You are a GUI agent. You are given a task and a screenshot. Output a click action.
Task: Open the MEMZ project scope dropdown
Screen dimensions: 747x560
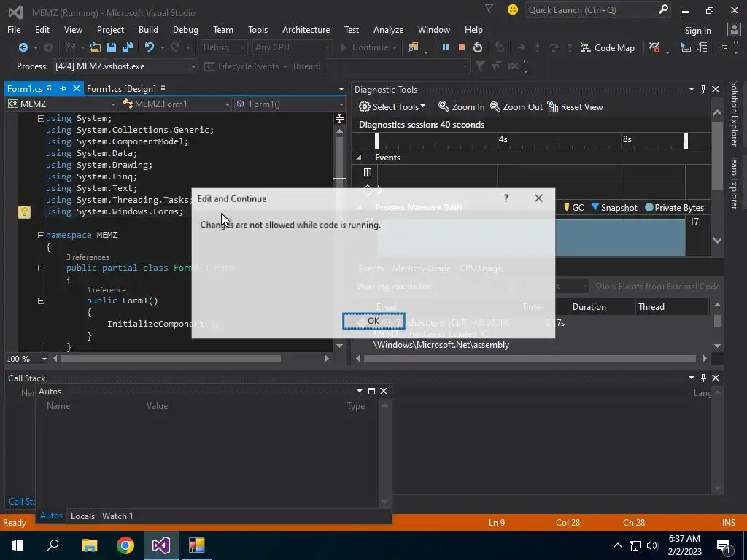(61, 104)
